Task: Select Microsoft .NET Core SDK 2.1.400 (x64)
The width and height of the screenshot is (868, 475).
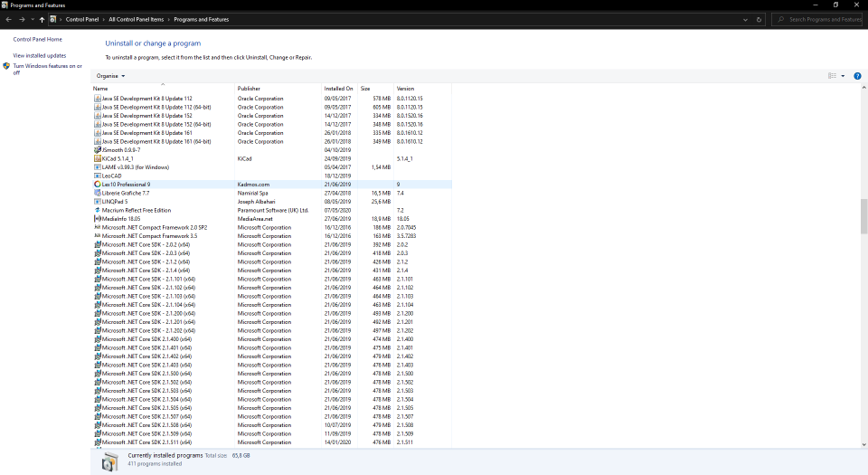Action: 272,338
